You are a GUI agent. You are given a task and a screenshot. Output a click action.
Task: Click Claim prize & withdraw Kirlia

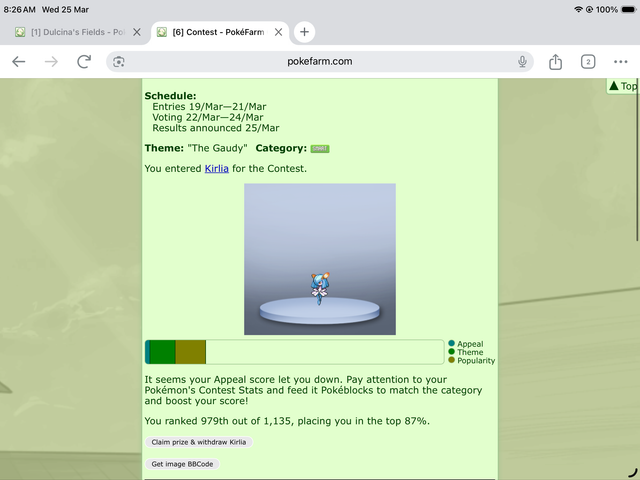click(199, 442)
